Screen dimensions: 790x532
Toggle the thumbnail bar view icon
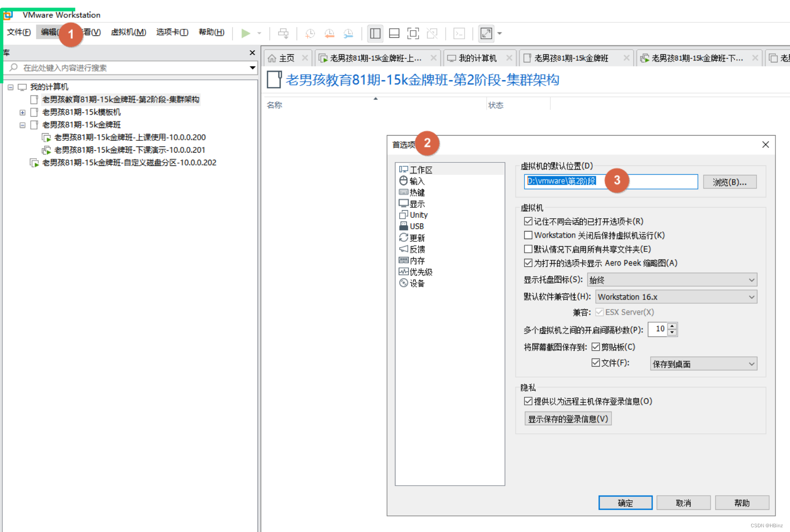pyautogui.click(x=394, y=33)
